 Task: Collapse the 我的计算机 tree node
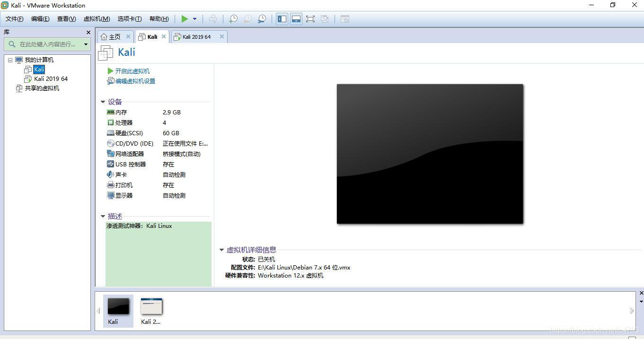pos(10,60)
